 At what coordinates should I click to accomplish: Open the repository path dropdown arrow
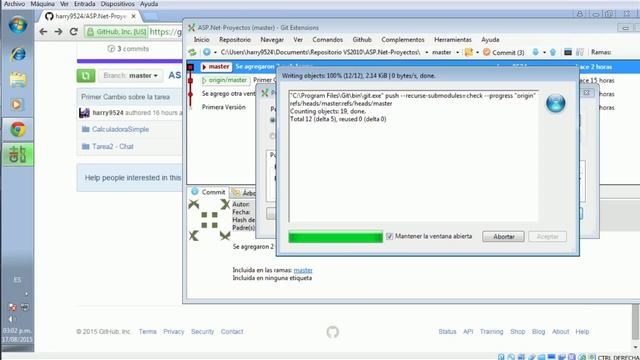click(x=427, y=52)
